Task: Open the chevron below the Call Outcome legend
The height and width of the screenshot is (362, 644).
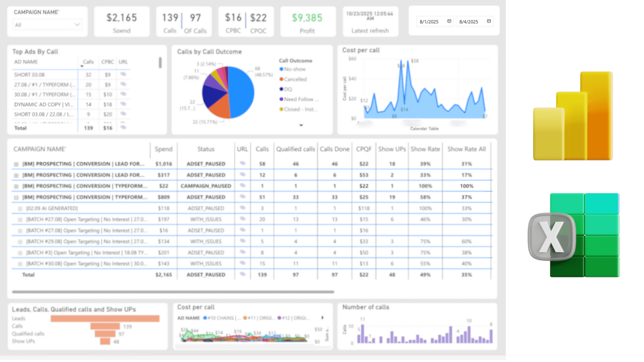Action: coord(301,125)
